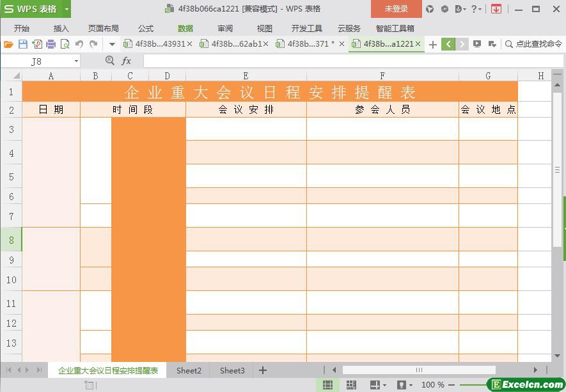The image size is (566, 392).
Task: Toggle page break preview view
Action: point(351,385)
